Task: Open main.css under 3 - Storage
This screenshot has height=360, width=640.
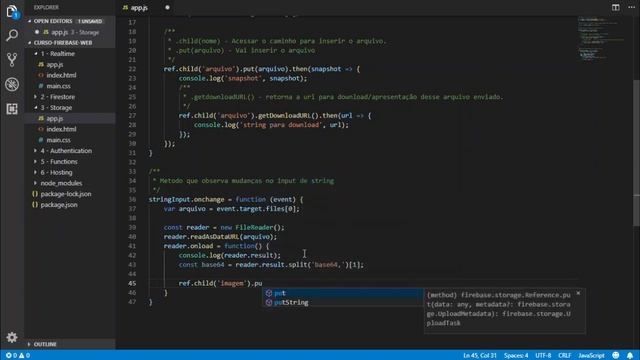Action: click(58, 140)
